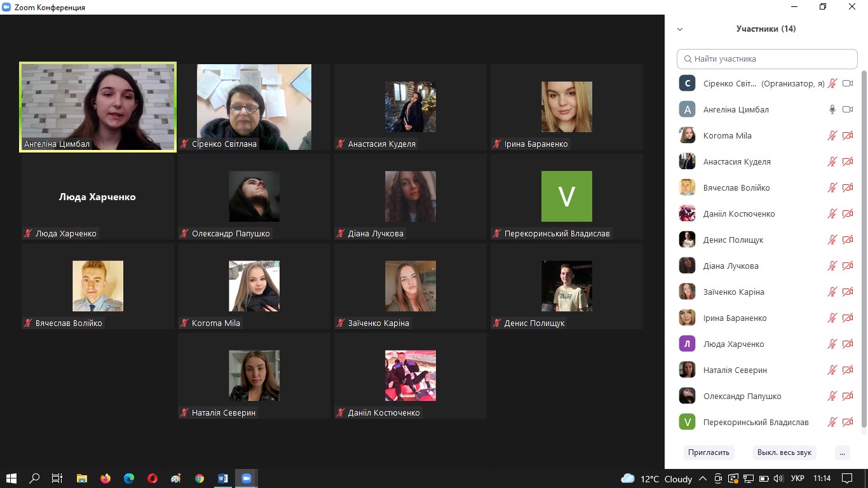Click the microphone icon next to Ангеліна Цимбал
This screenshot has height=488, width=868.
[x=832, y=109]
